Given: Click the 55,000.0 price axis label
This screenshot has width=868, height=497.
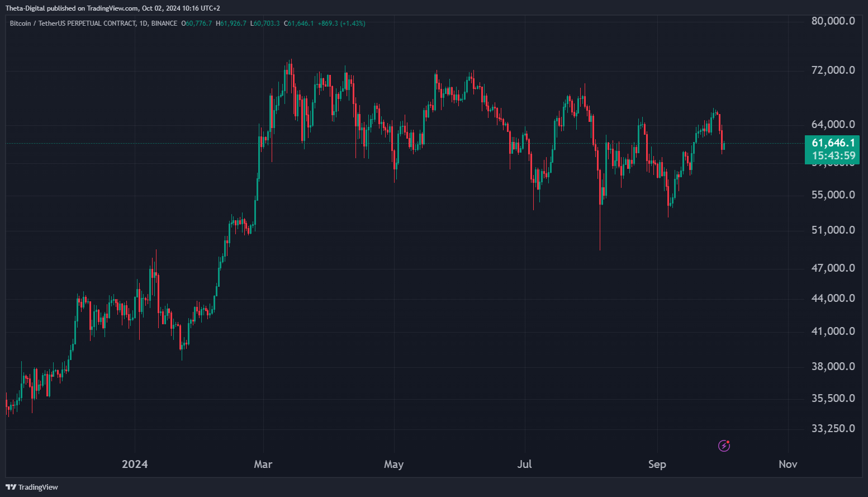Looking at the screenshot, I should 833,195.
